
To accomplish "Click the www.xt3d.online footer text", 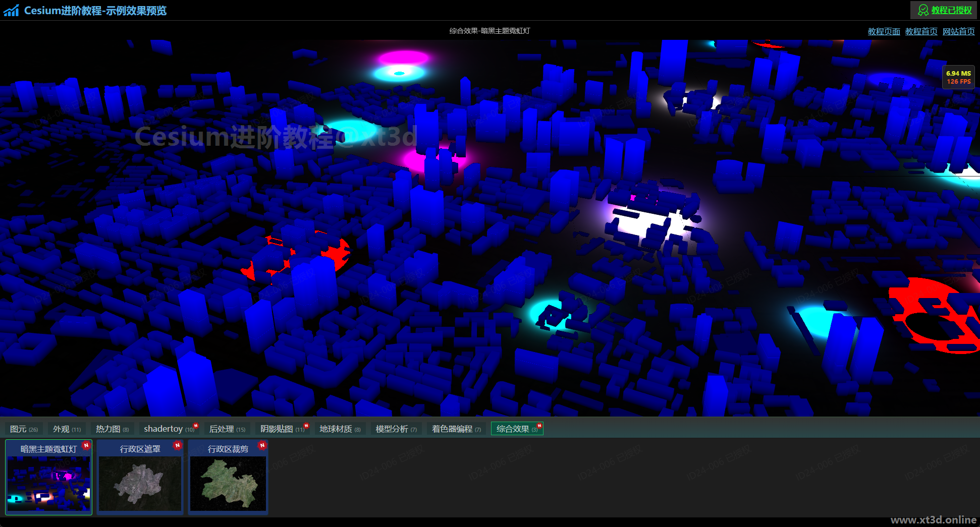I will (933, 520).
